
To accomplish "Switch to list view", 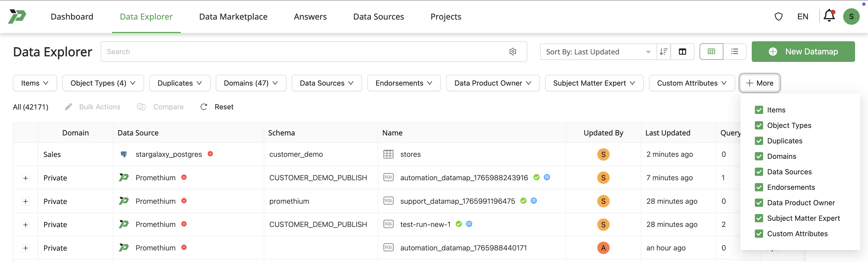I will click(734, 52).
